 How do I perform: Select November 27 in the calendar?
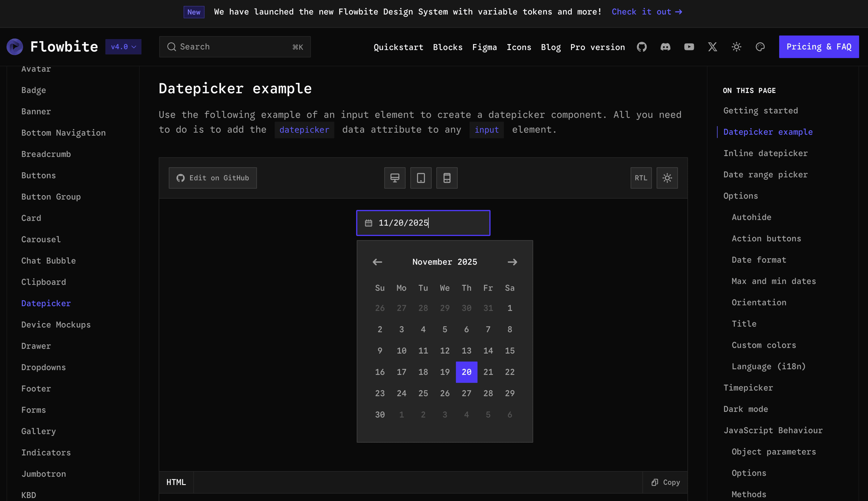[466, 393]
